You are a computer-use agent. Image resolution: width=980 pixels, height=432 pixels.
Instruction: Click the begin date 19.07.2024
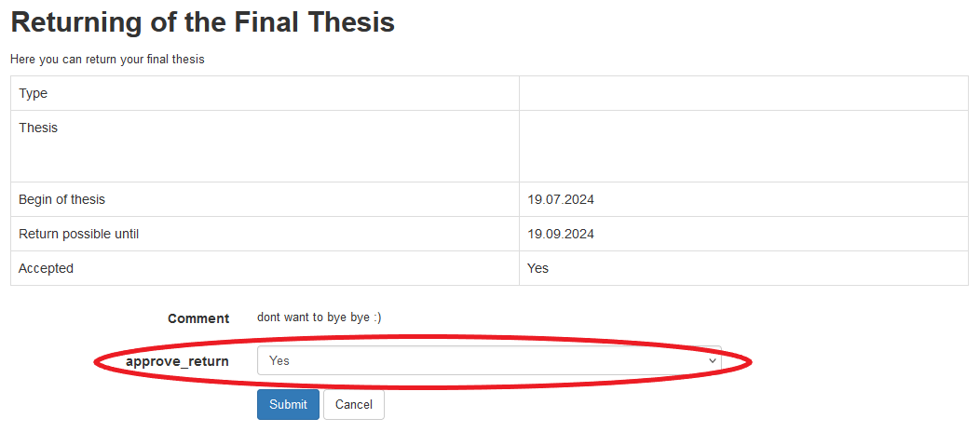561,199
